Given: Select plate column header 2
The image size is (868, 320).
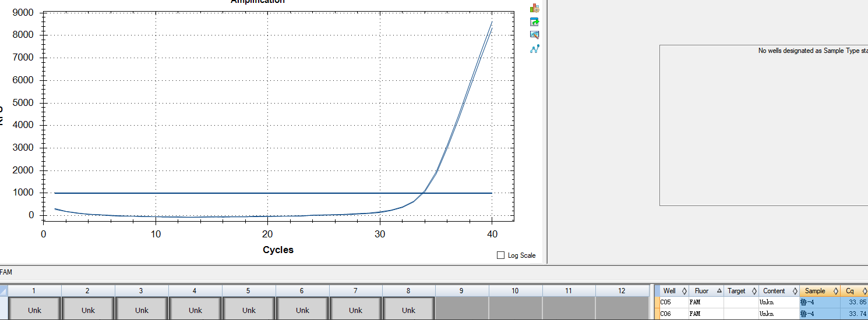Looking at the screenshot, I should pyautogui.click(x=88, y=291).
